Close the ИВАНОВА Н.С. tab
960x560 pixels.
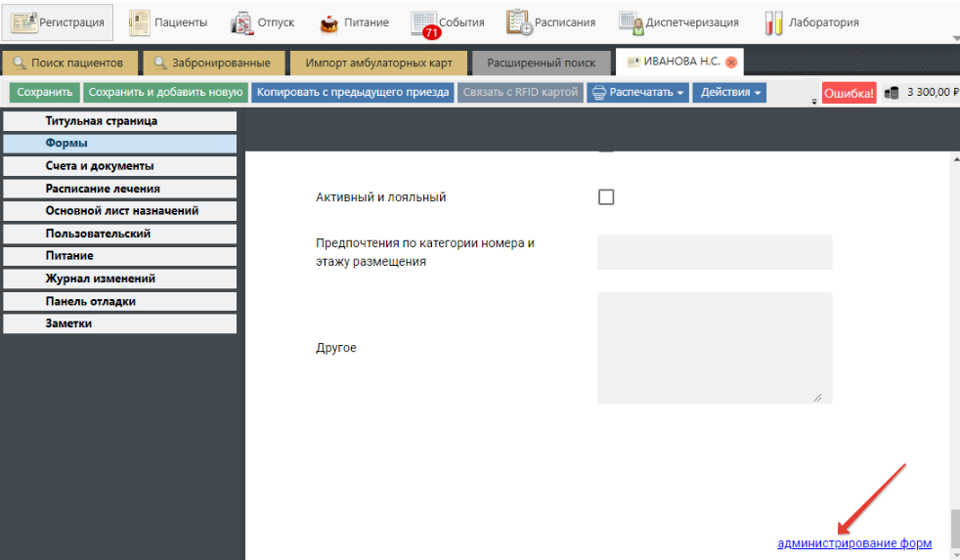[731, 63]
